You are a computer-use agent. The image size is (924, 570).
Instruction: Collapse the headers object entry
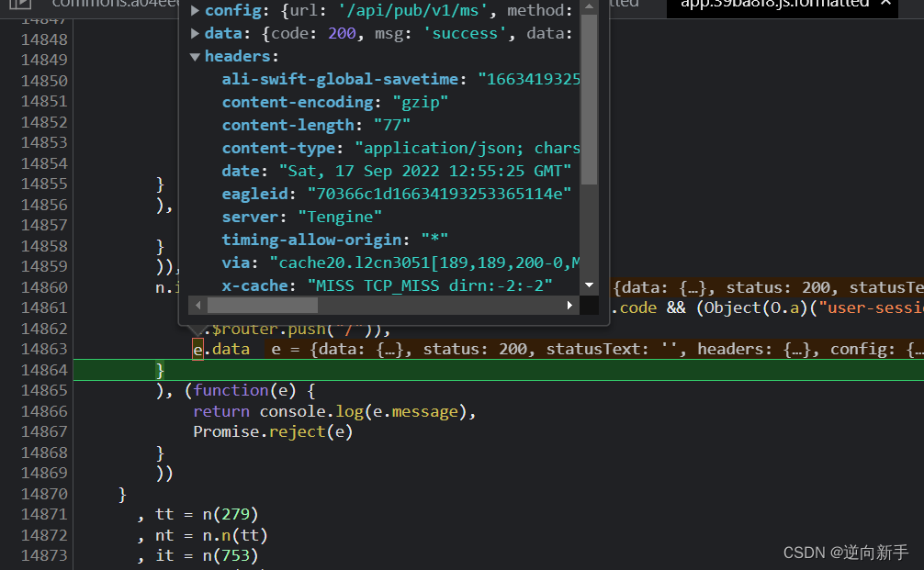tap(195, 57)
